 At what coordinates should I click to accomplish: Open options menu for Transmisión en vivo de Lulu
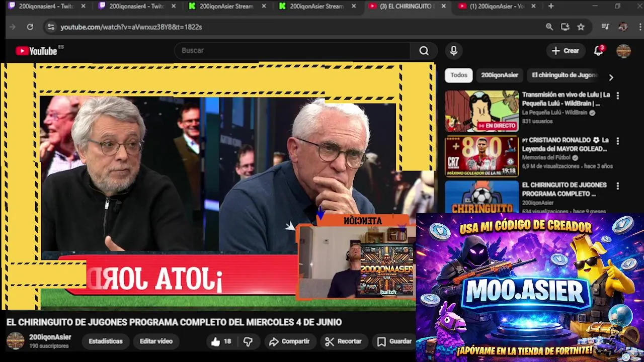pyautogui.click(x=617, y=96)
